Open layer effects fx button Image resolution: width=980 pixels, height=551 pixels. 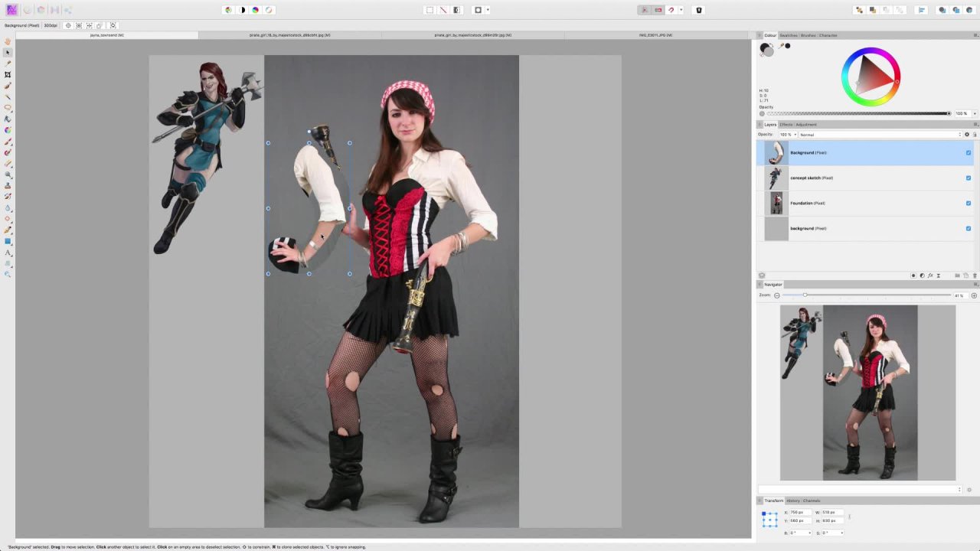click(930, 275)
